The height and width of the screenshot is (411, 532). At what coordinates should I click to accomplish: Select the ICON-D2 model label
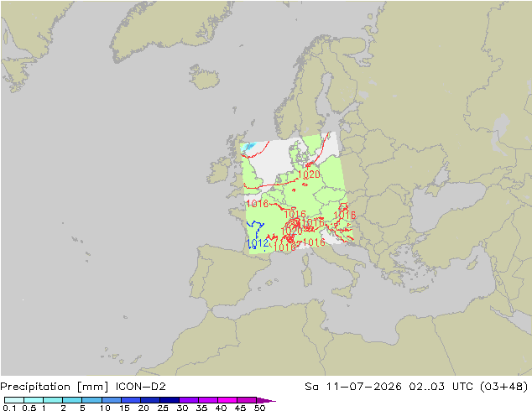coord(141,387)
